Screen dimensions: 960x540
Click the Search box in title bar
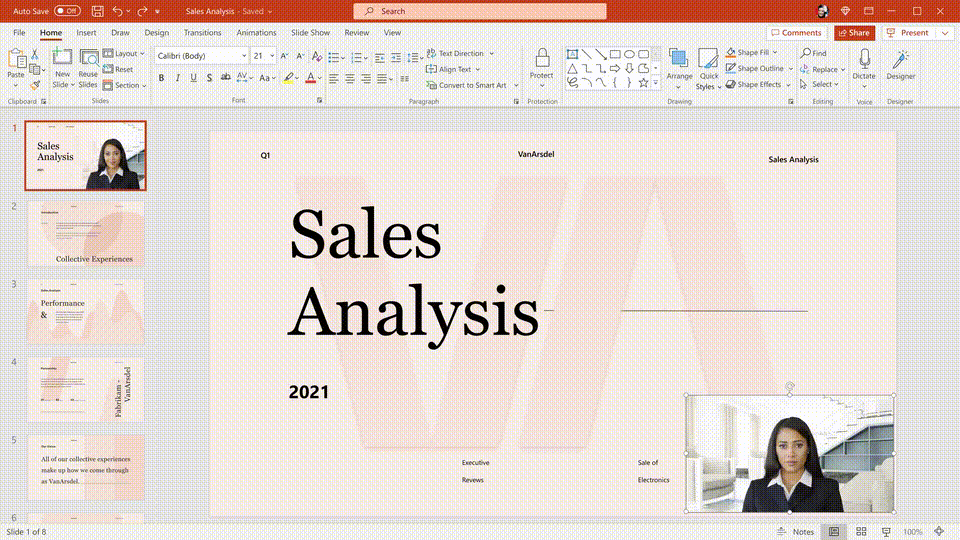tap(479, 11)
